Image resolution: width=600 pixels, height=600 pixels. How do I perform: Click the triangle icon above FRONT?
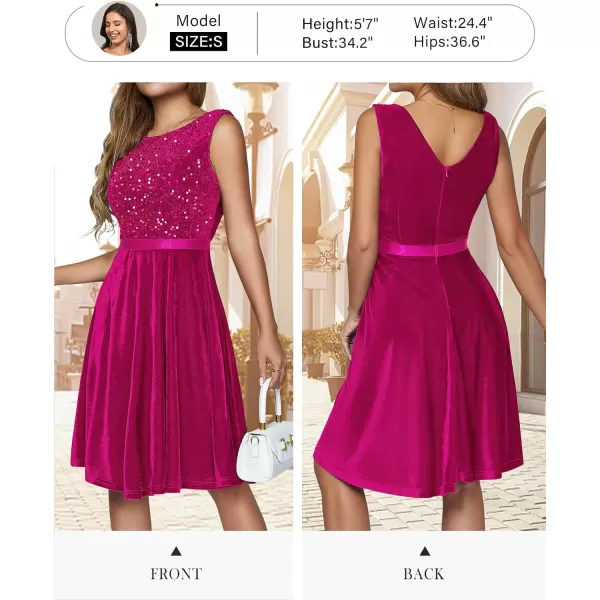[x=176, y=551]
